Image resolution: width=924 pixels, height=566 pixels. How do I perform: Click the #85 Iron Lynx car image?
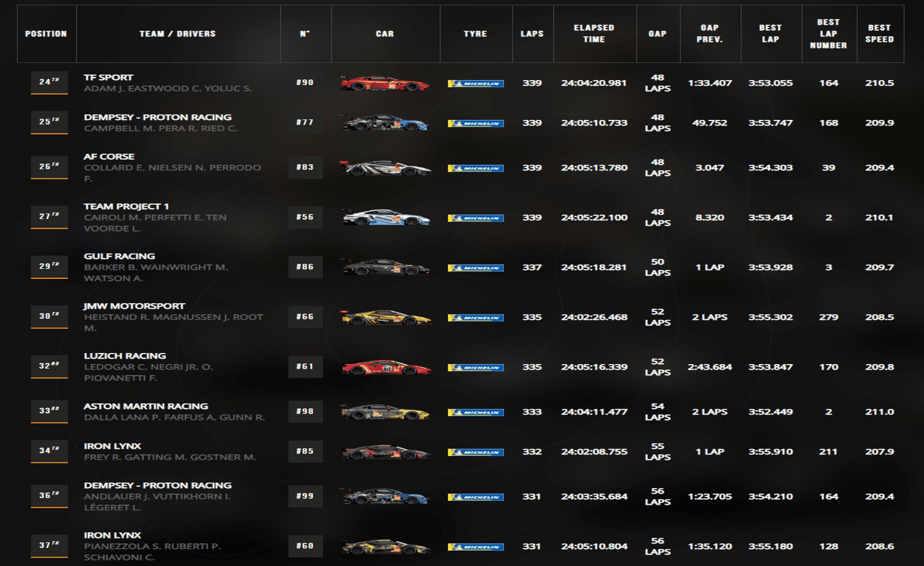tap(385, 452)
